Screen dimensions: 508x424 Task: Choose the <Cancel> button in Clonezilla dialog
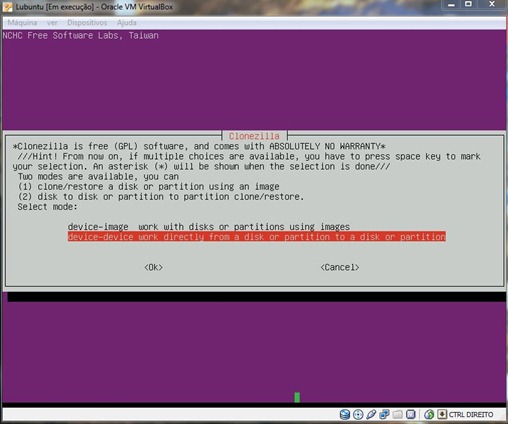(x=340, y=267)
